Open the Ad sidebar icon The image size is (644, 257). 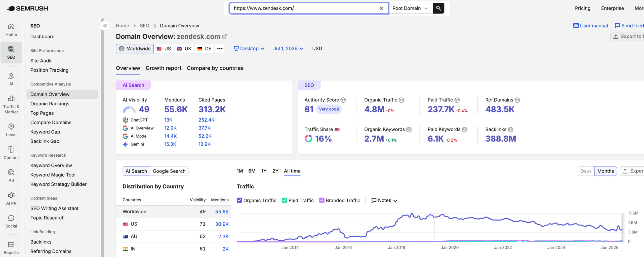pos(11,176)
